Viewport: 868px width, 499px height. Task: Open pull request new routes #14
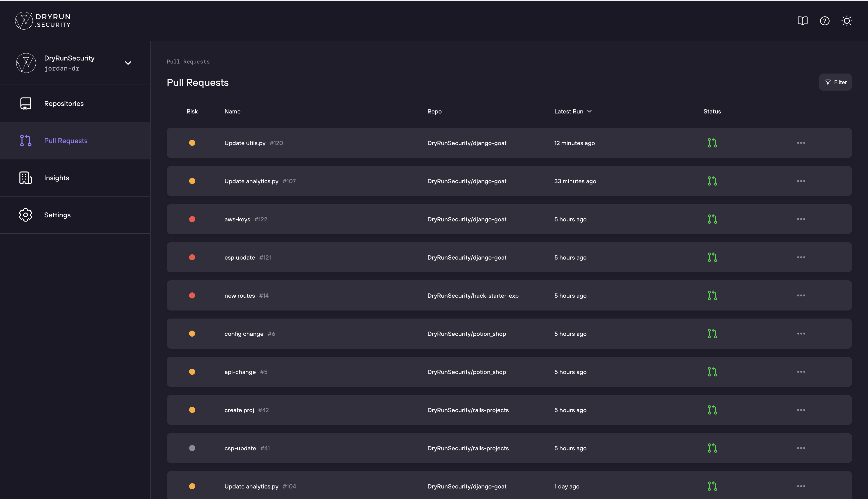[x=246, y=295]
